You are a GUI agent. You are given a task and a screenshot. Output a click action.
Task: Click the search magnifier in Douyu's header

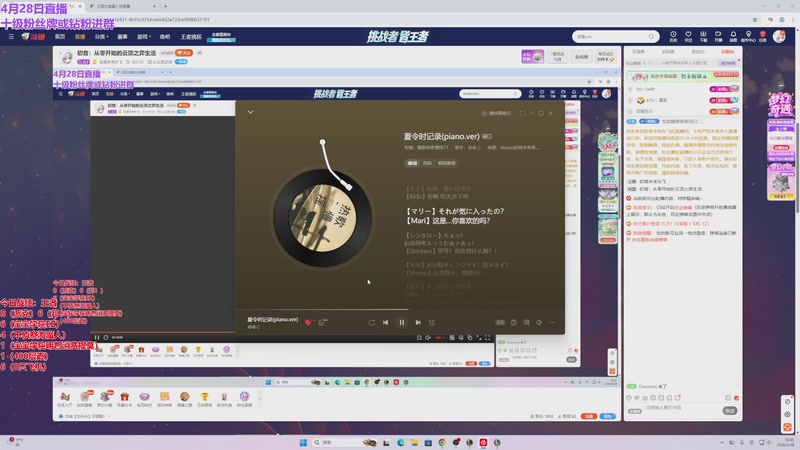(x=651, y=37)
